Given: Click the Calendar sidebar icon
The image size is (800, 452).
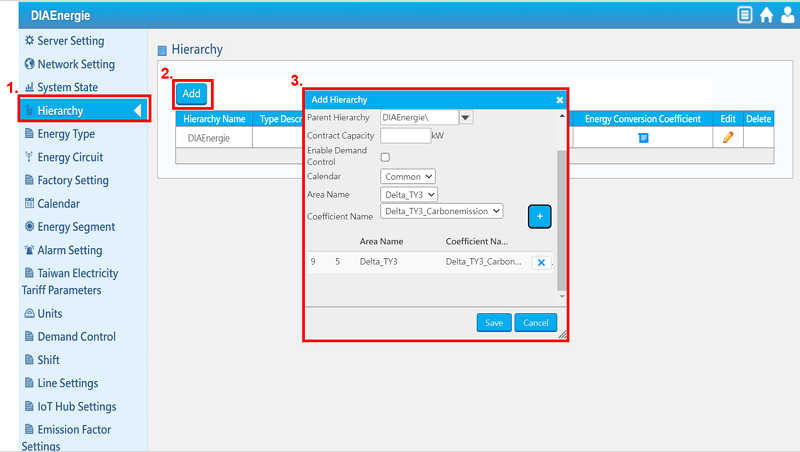Looking at the screenshot, I should [30, 203].
